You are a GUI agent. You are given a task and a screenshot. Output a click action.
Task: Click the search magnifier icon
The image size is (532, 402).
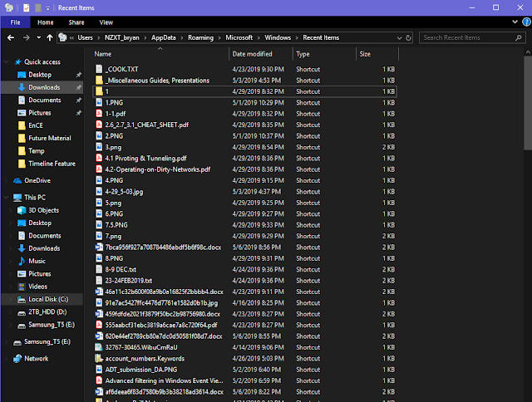(x=518, y=37)
